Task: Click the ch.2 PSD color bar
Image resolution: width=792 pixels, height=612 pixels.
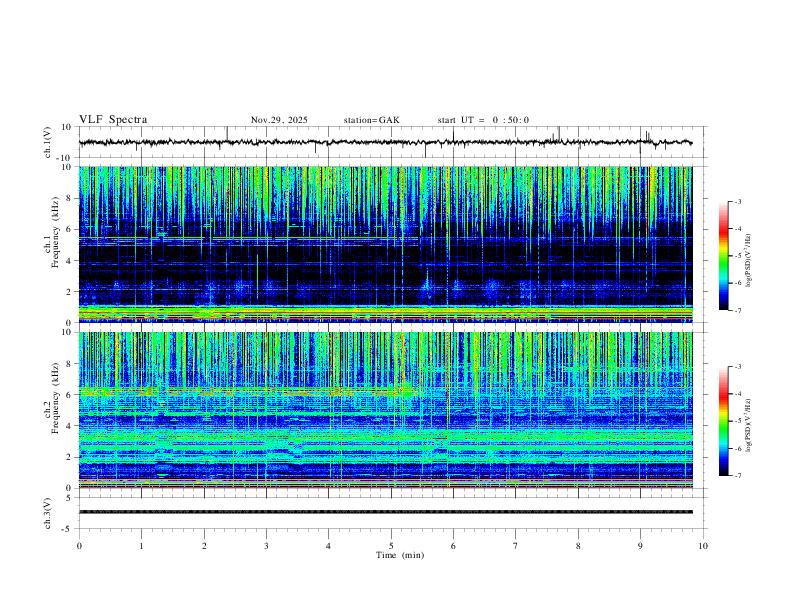Action: point(723,421)
